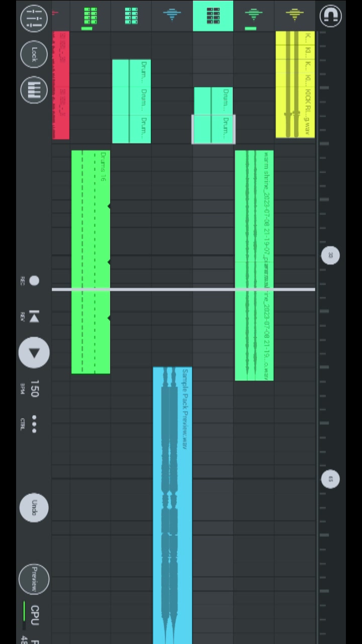Open the 150 BPM tempo setting
Viewport: 362px width, 644px height.
pos(34,388)
